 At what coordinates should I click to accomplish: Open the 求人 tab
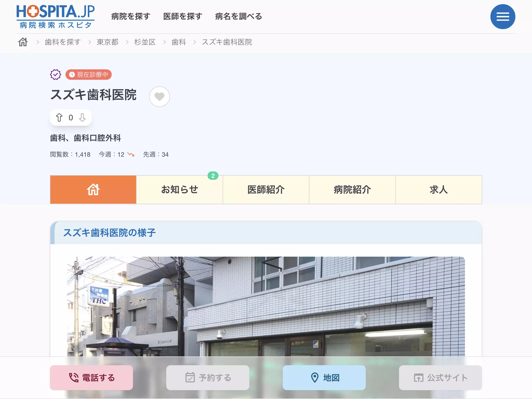[439, 190]
